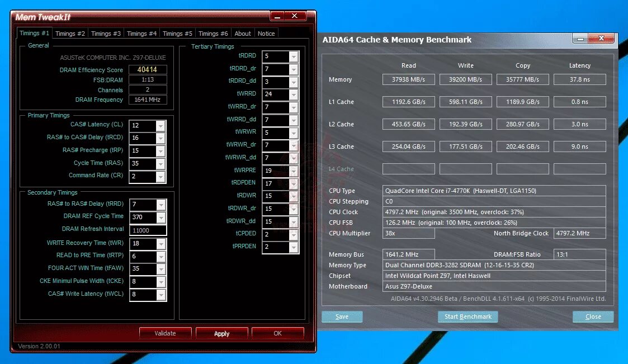The image size is (628, 364).
Task: Select the Timings #4 tab
Action: (x=142, y=34)
